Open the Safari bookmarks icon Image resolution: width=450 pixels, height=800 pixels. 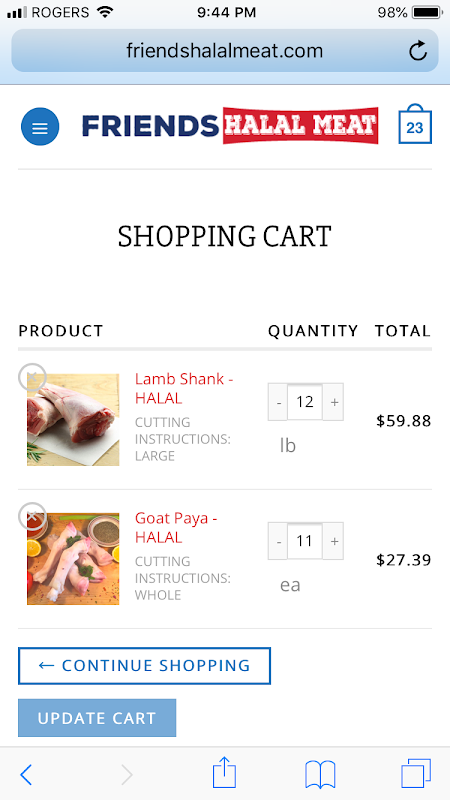pyautogui.click(x=320, y=774)
